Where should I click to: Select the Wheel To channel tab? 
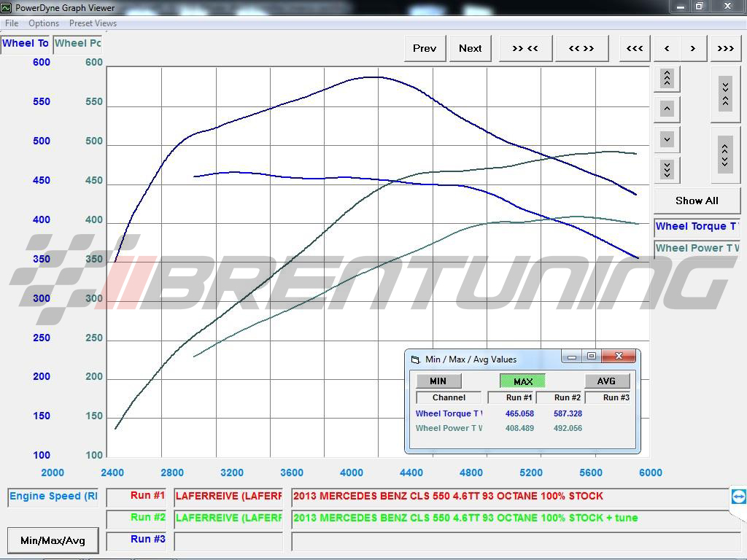click(25, 44)
